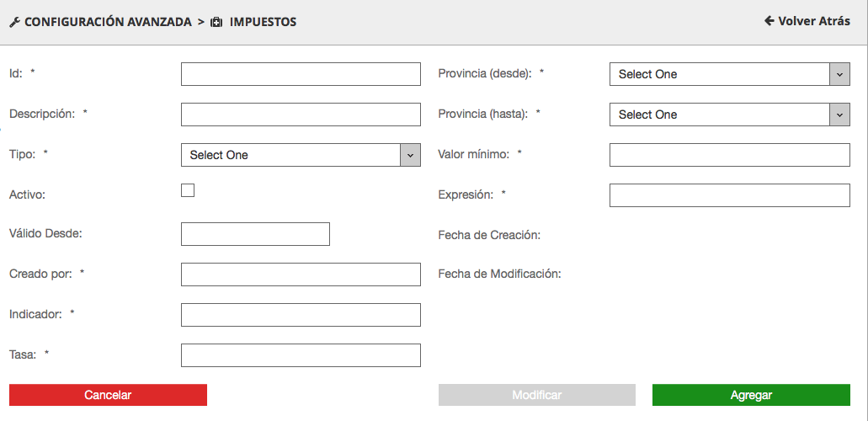Click into the Descripción text field

point(301,115)
